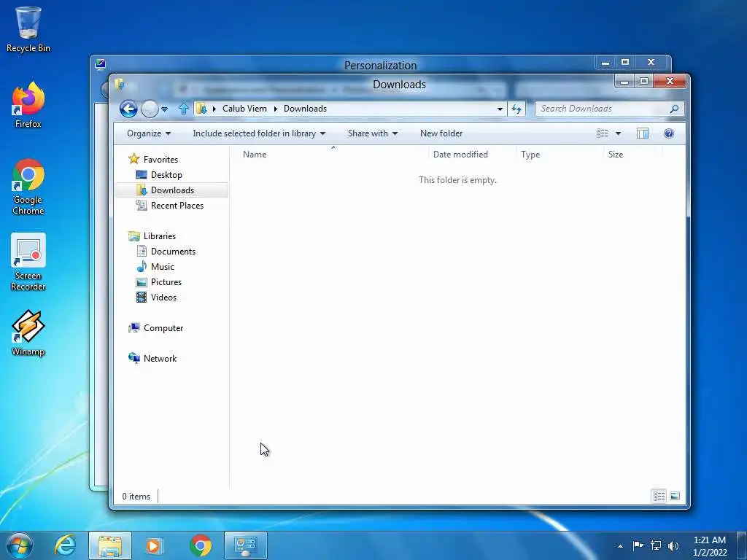The image size is (747, 560).
Task: Open Recent Places in Favorites
Action: pyautogui.click(x=177, y=205)
